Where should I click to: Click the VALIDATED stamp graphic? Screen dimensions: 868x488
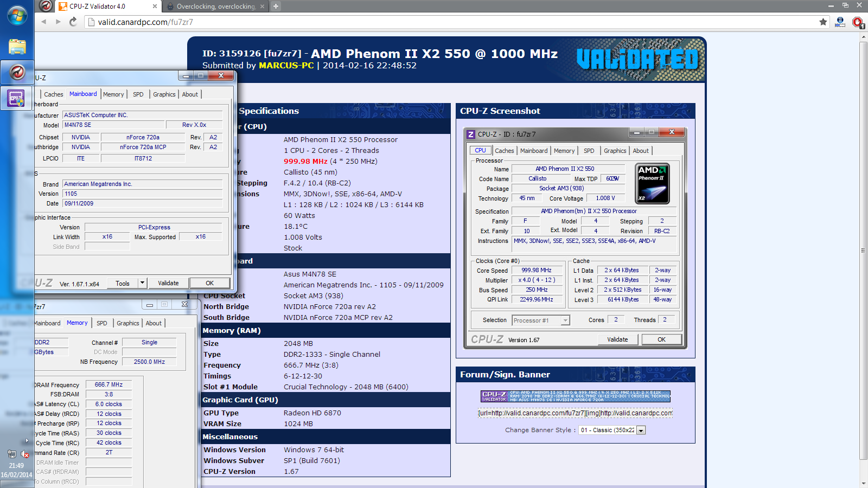point(637,59)
